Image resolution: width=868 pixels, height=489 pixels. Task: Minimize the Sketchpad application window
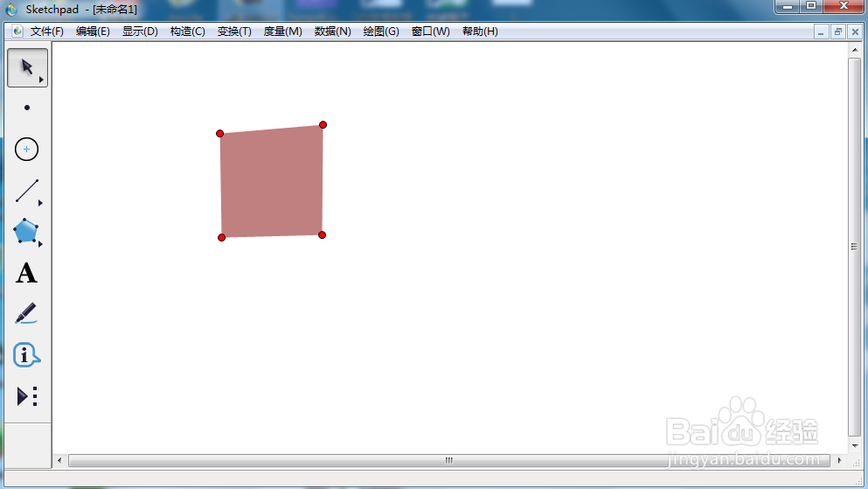(x=788, y=6)
